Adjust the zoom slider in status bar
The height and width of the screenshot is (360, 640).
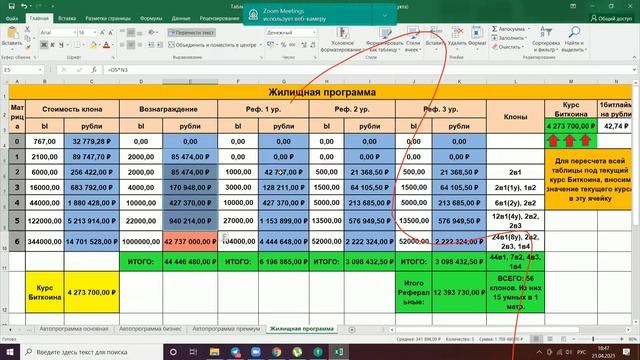593,339
